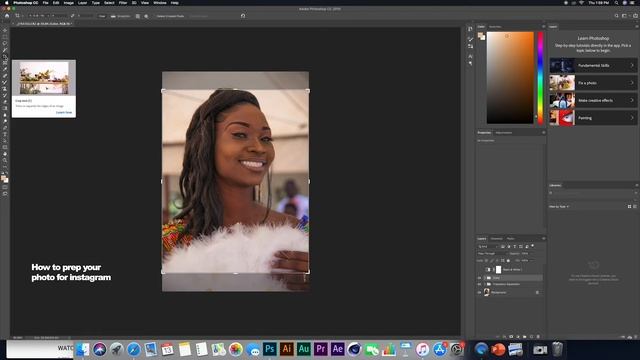Select the Move tool
The height and width of the screenshot is (360, 640).
point(5,31)
